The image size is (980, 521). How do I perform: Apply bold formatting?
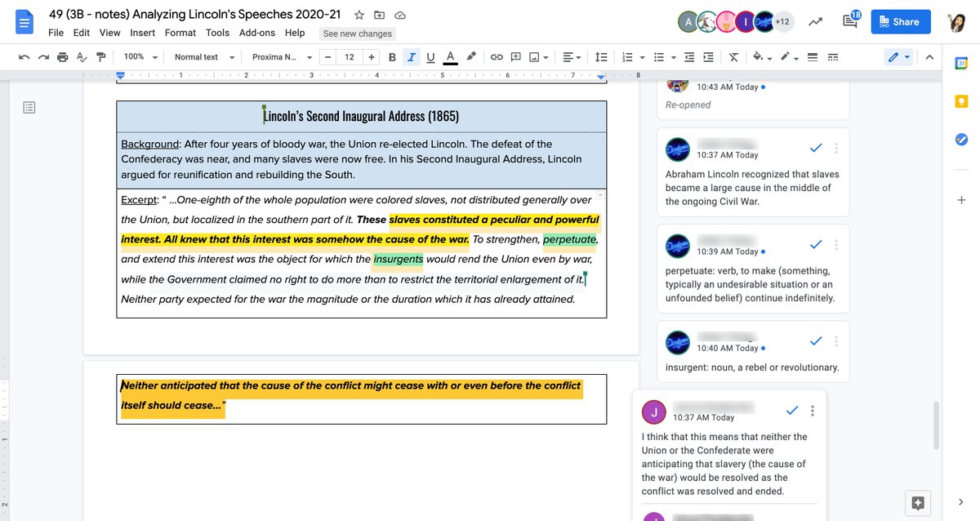(392, 57)
